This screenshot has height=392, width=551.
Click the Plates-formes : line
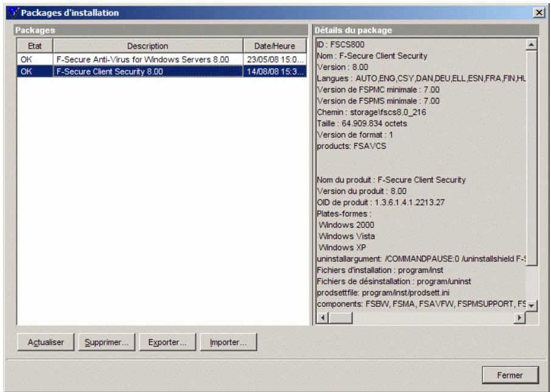click(344, 213)
